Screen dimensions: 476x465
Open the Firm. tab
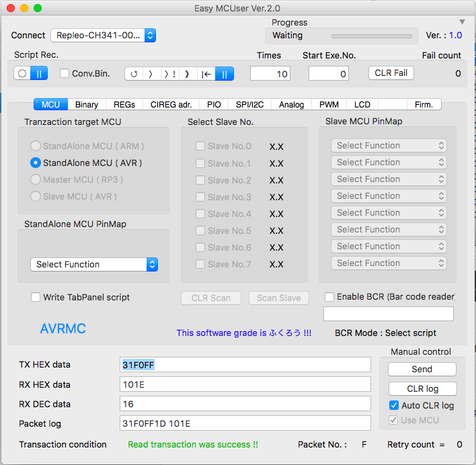[424, 105]
